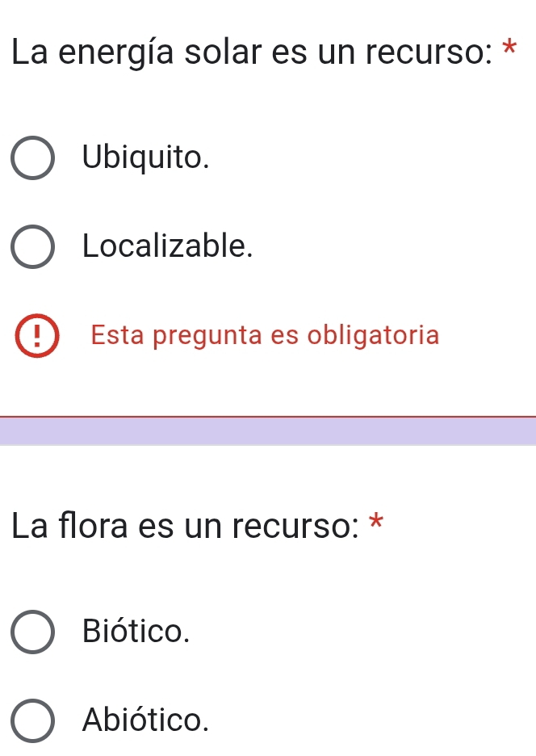The width and height of the screenshot is (536, 756).
Task: Click the lavender divider band between questions
Action: coord(268,430)
